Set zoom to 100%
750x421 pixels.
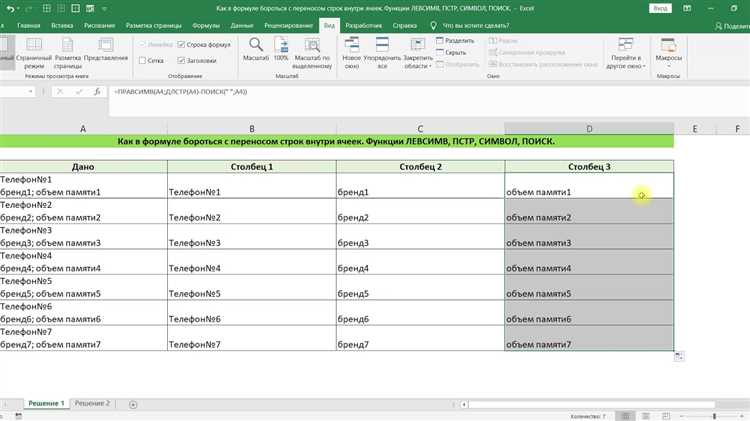pos(281,50)
